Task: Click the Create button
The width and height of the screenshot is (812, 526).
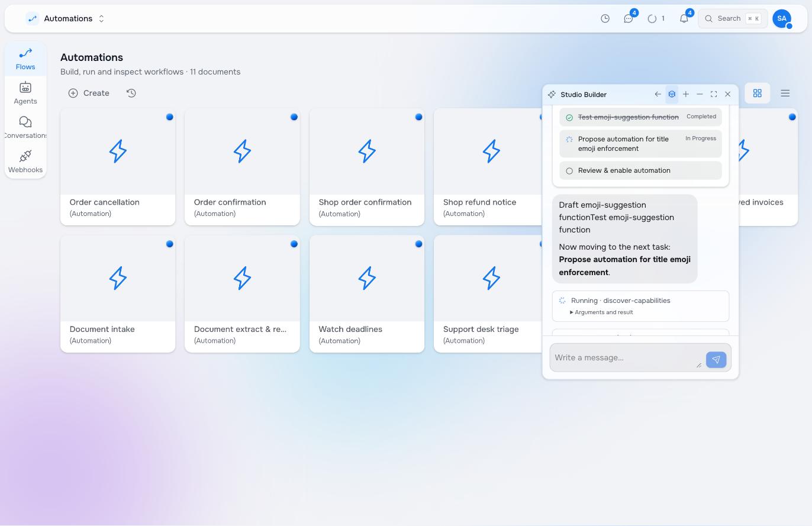Action: click(x=89, y=93)
